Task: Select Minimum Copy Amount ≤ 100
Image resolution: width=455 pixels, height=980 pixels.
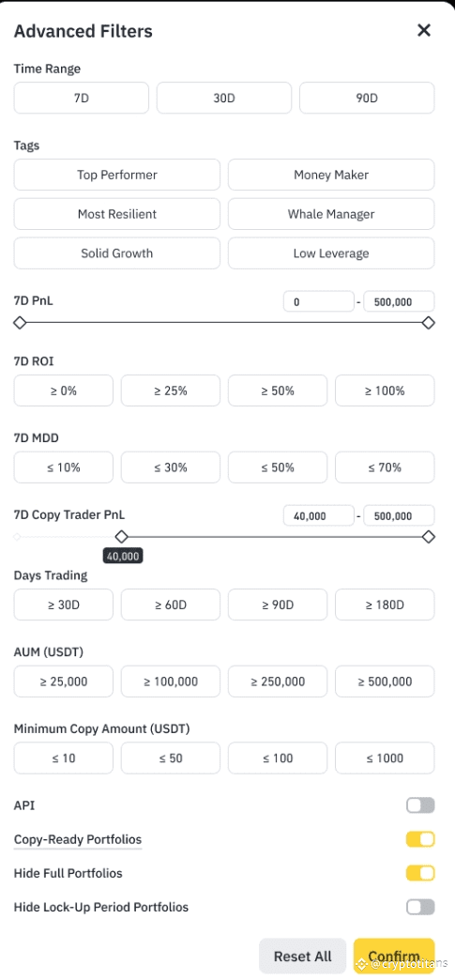Action: (278, 758)
